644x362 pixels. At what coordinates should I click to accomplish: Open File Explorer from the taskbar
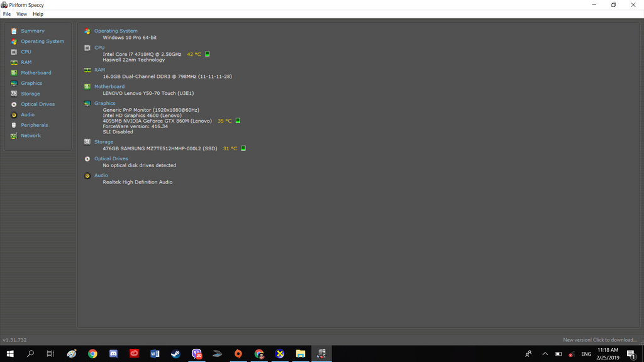(x=300, y=353)
